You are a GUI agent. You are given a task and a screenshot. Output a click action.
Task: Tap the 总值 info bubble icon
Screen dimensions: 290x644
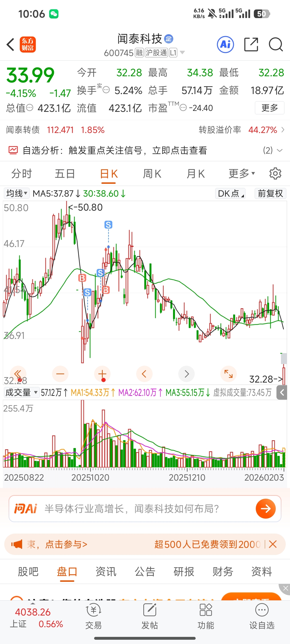click(30, 108)
